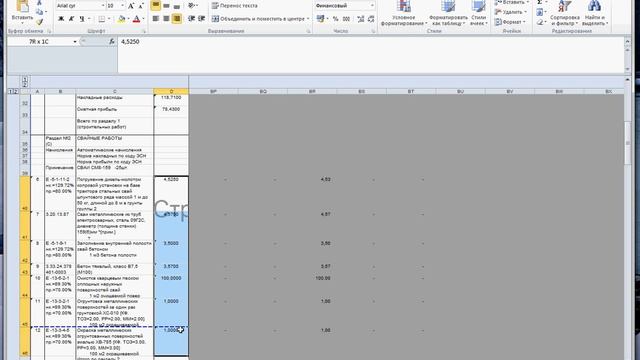The width and height of the screenshot is (640, 360).
Task: Open the Финансовый number format dropdown
Action: point(372,6)
